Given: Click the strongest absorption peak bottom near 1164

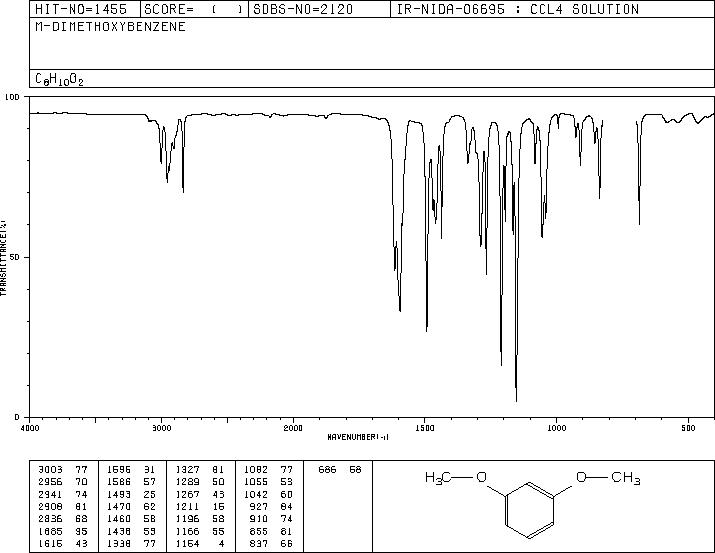Looking at the screenshot, I should 516,400.
